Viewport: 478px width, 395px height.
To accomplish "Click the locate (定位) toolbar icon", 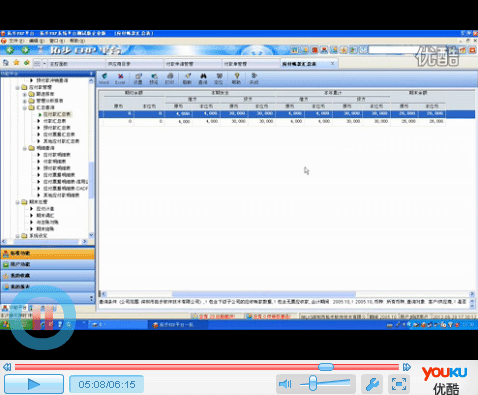I will point(219,79).
